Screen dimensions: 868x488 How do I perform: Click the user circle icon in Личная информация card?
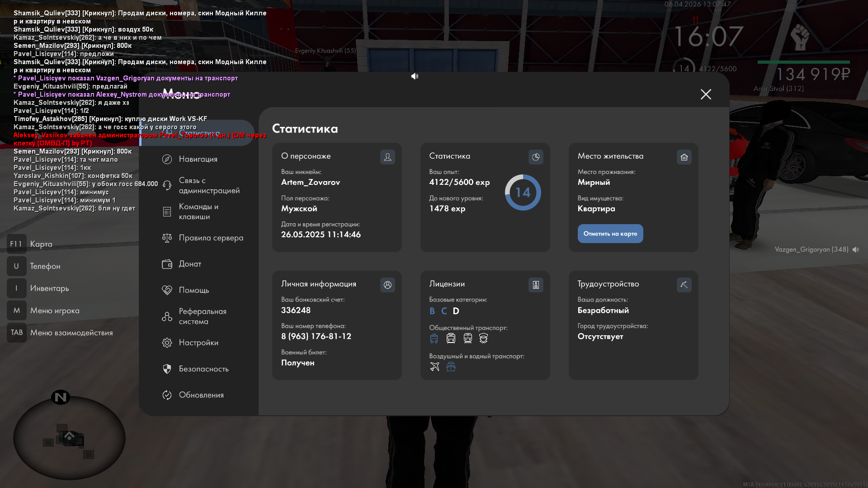pyautogui.click(x=387, y=285)
